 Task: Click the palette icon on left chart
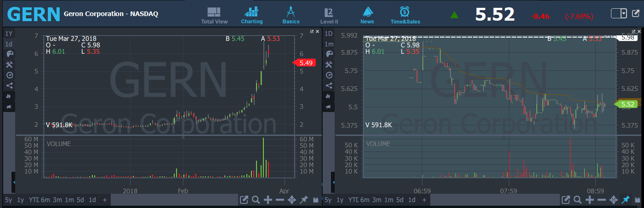(x=10, y=54)
